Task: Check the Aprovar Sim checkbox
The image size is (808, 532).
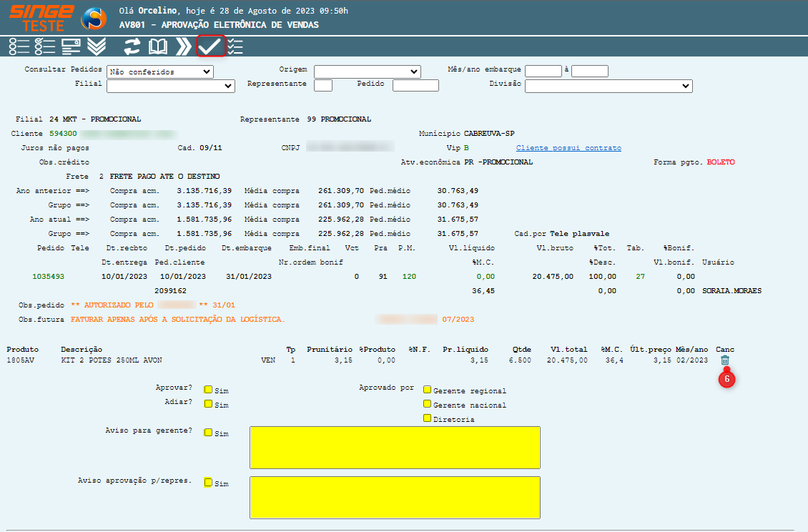Action: click(x=208, y=390)
